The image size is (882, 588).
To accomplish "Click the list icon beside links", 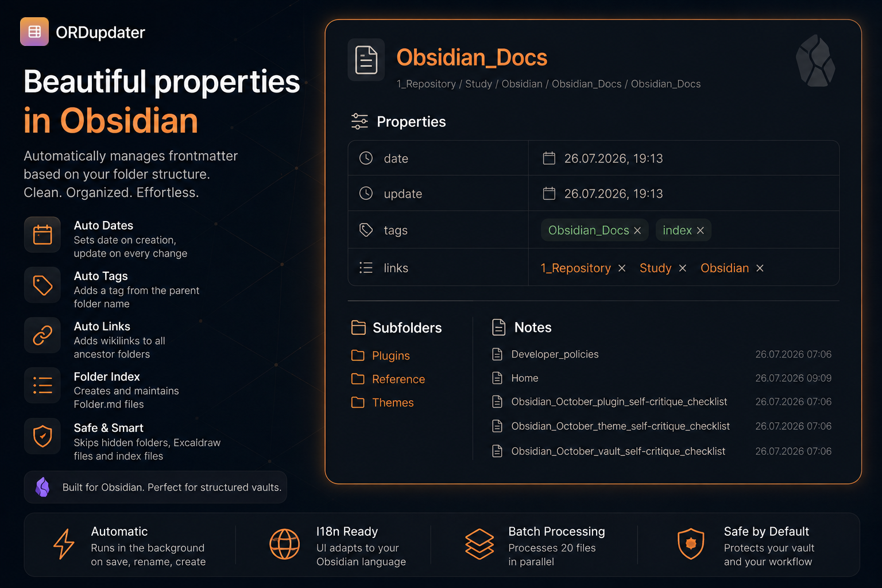I will tap(366, 268).
